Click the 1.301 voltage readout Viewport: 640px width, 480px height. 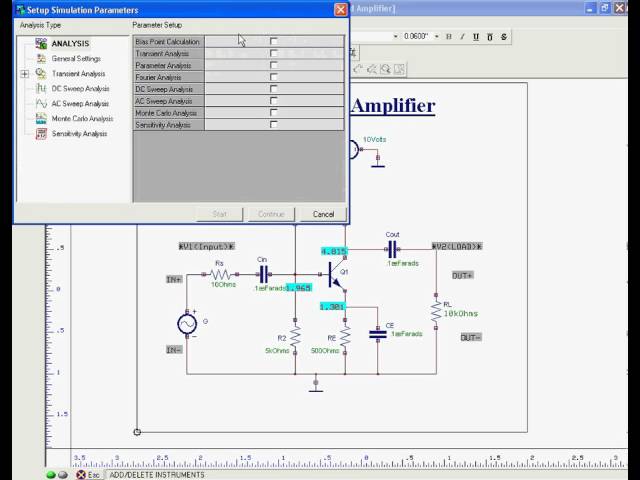332,307
